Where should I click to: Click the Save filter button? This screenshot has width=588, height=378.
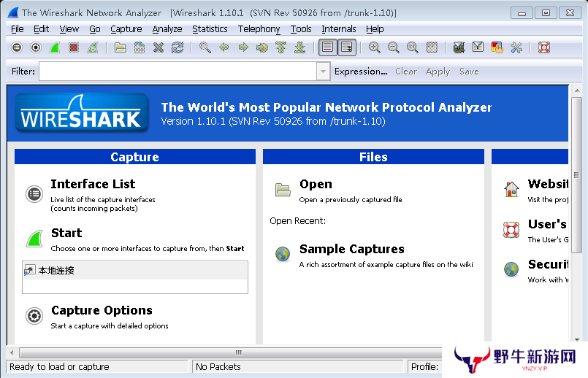click(x=469, y=72)
